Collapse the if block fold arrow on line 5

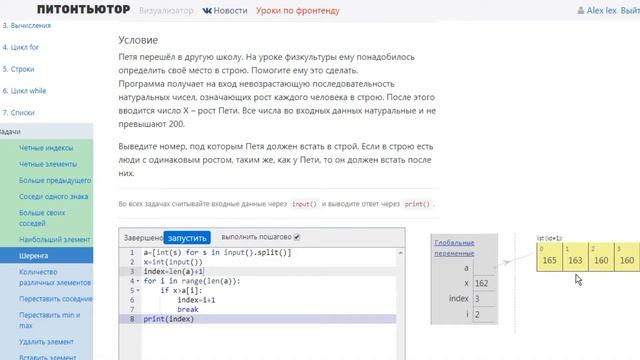(138, 291)
